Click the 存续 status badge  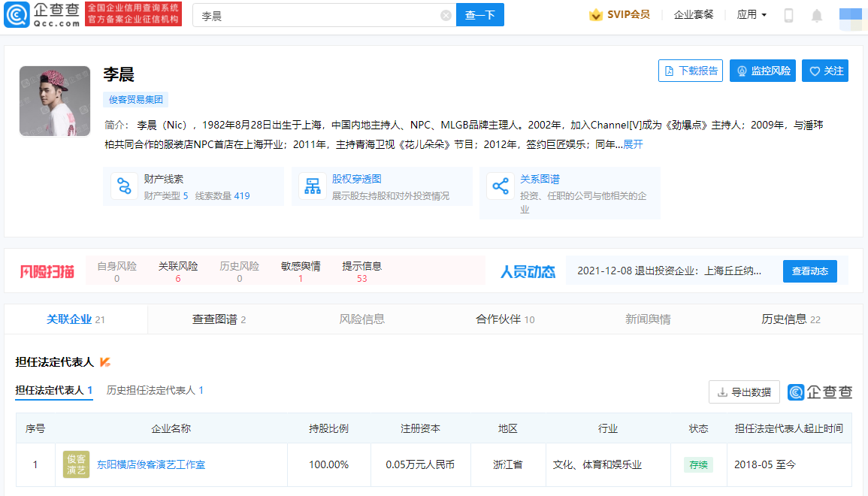(x=698, y=465)
